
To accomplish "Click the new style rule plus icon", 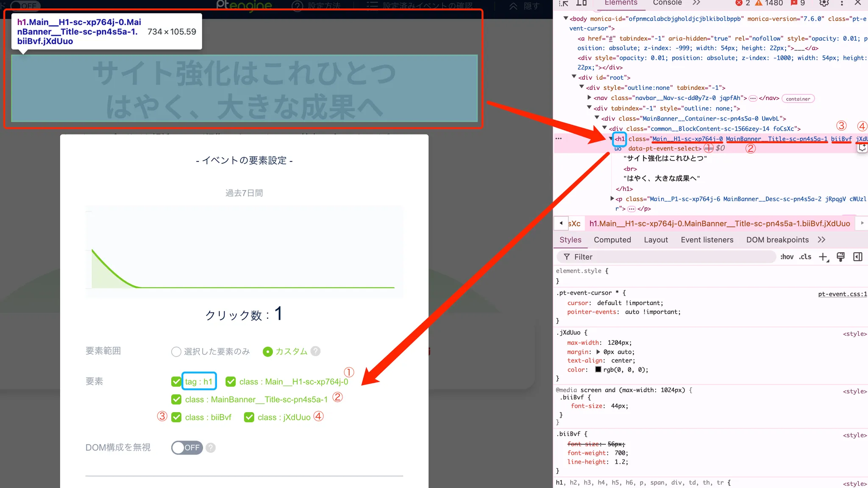I will point(823,257).
